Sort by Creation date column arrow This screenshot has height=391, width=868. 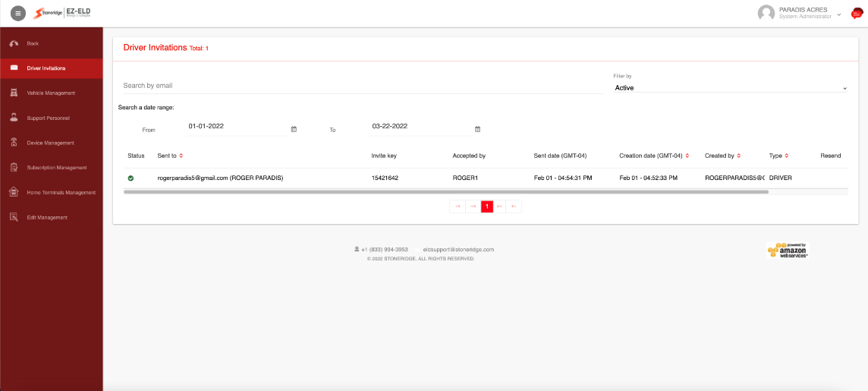coord(687,156)
